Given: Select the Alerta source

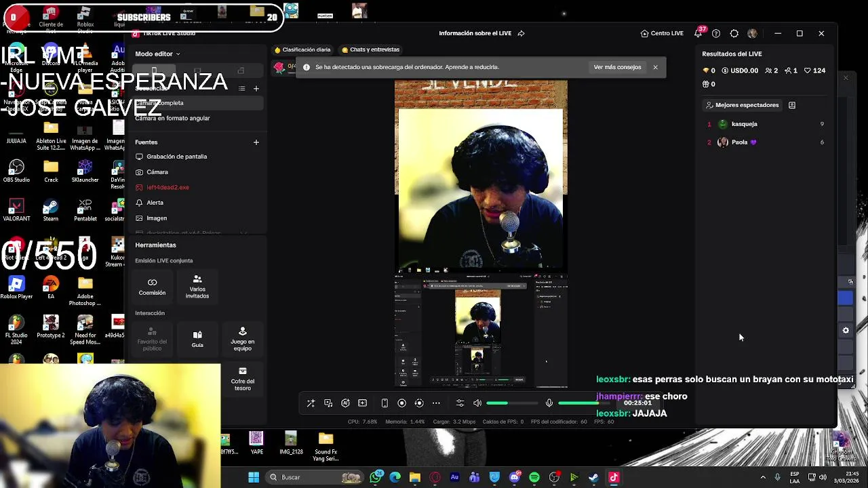Looking at the screenshot, I should 197,203.
